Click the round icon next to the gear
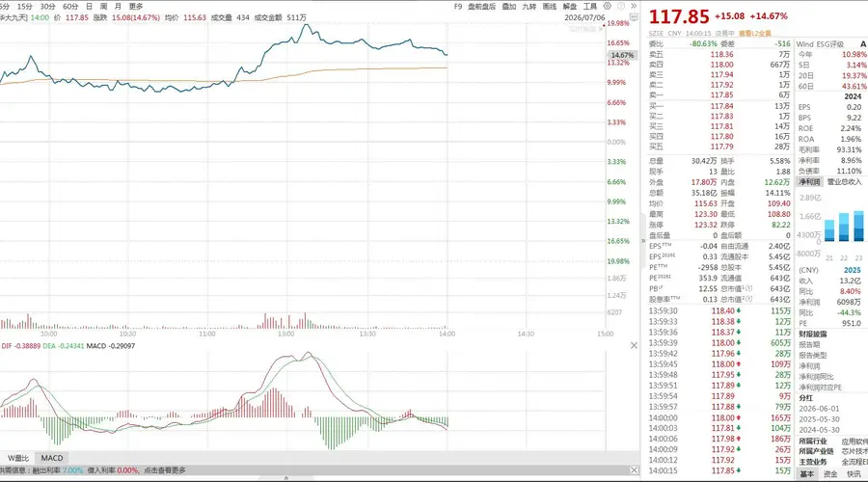 [620, 6]
